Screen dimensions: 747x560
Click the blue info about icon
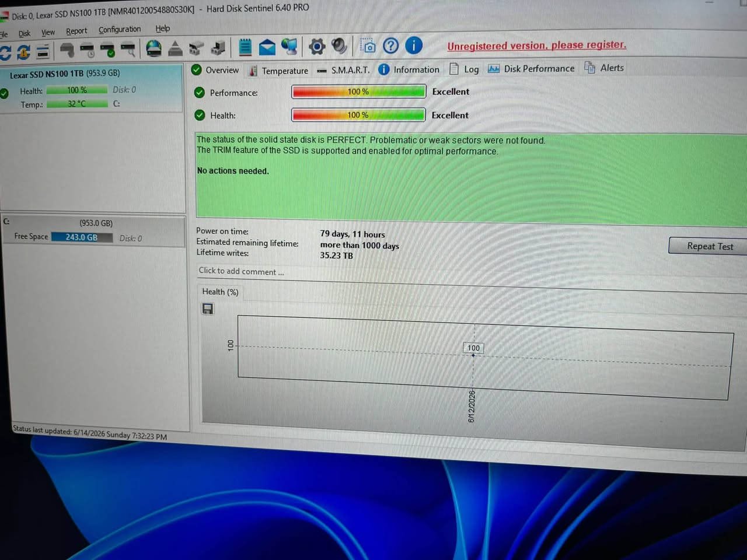pyautogui.click(x=414, y=45)
